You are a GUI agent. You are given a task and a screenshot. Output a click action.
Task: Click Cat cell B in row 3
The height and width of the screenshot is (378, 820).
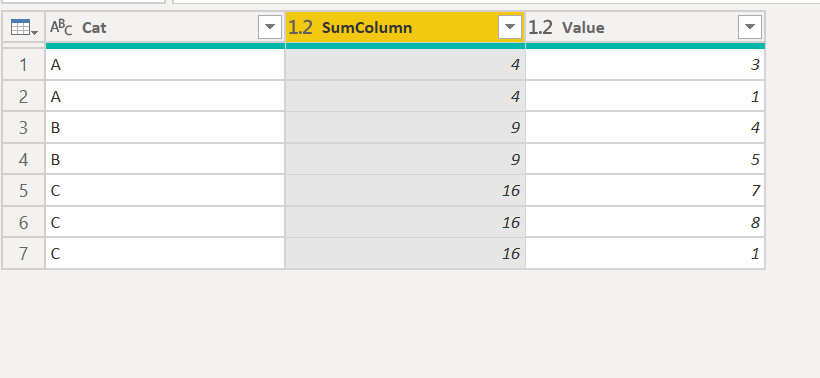pyautogui.click(x=165, y=128)
